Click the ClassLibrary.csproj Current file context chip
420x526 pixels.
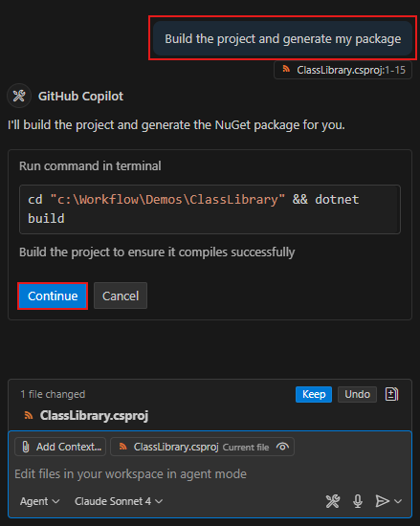[202, 447]
